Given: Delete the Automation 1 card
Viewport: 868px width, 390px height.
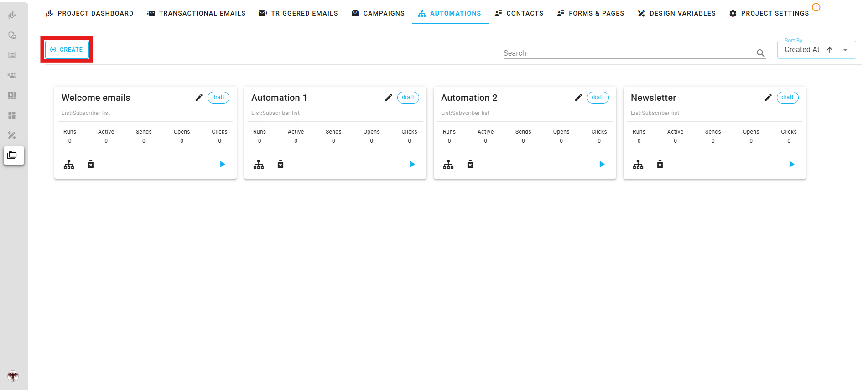Looking at the screenshot, I should 281,165.
